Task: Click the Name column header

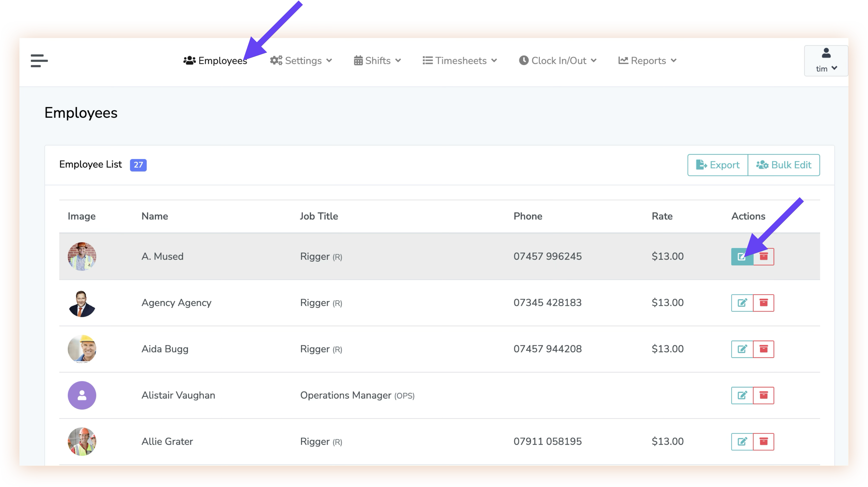Action: tap(155, 216)
